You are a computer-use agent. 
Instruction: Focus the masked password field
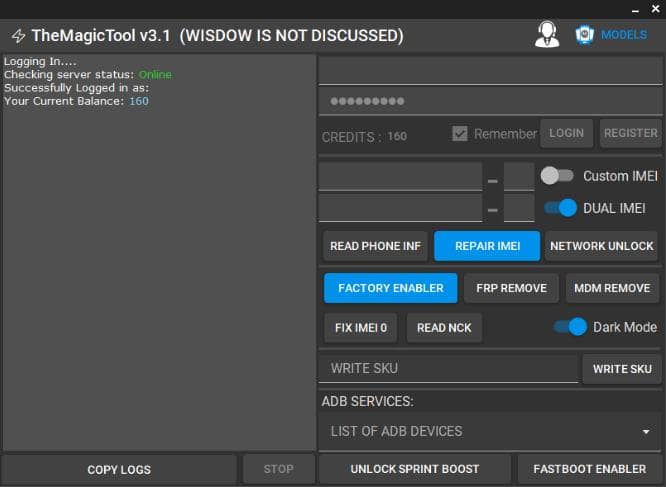coord(491,101)
